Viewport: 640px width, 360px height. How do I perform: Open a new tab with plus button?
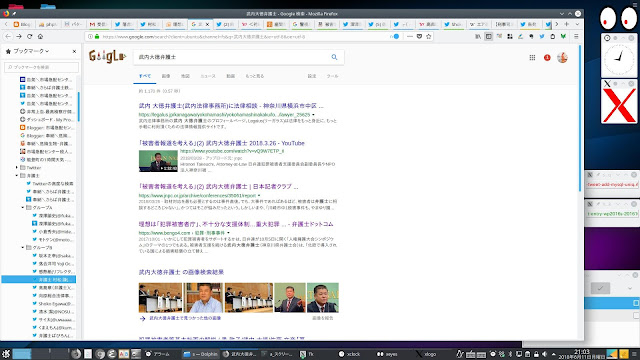tap(567, 24)
